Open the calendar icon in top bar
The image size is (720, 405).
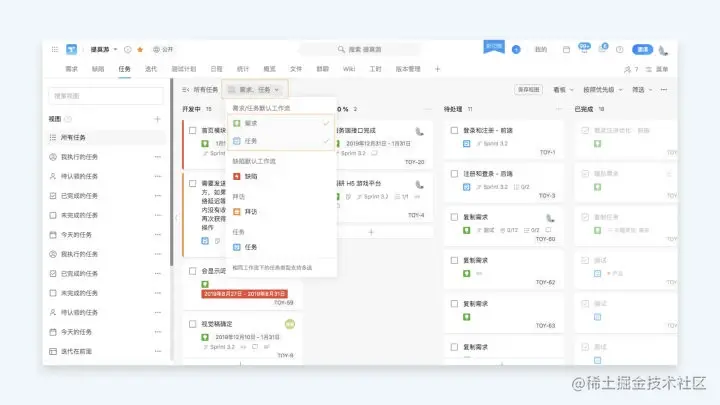coord(566,50)
